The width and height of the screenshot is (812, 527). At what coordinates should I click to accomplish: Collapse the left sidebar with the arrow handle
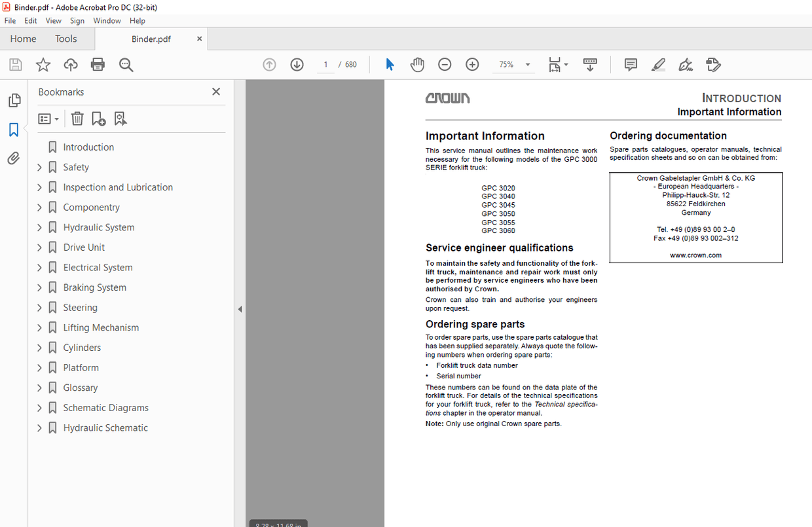pos(240,308)
